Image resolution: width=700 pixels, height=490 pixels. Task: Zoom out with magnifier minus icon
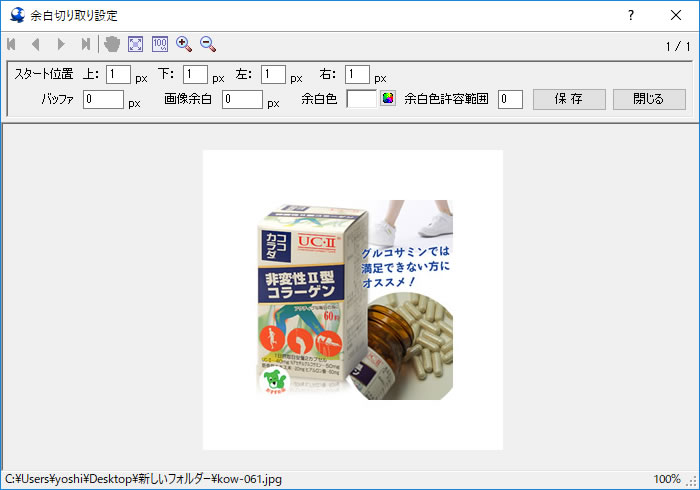[208, 44]
